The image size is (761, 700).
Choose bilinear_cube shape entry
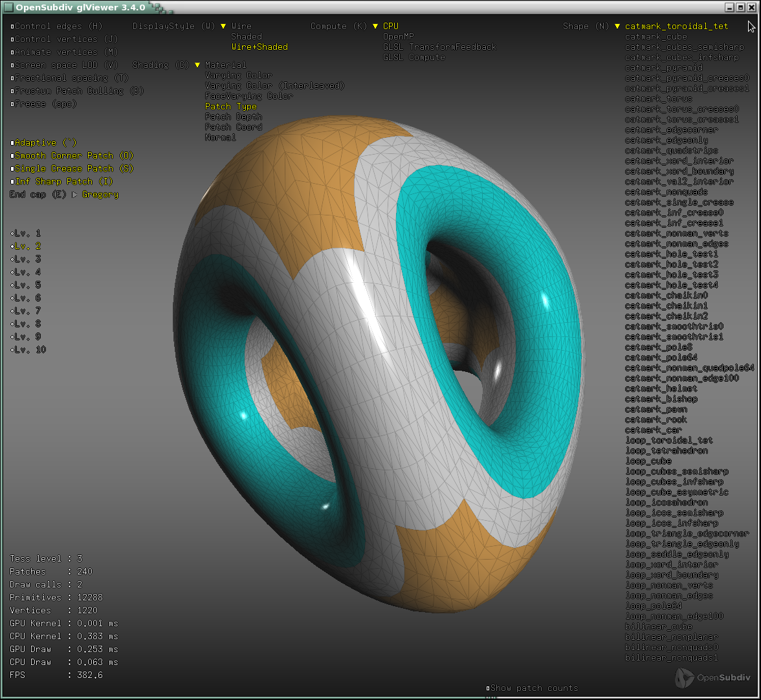(659, 627)
